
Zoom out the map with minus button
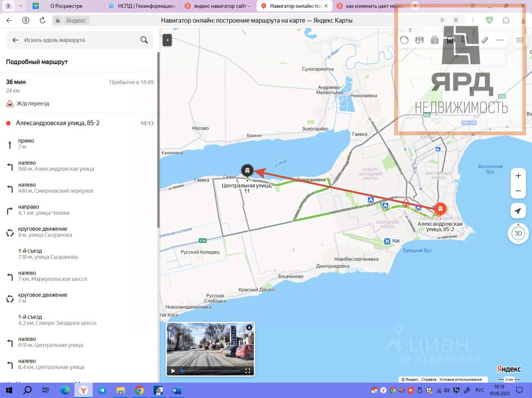[x=518, y=191]
